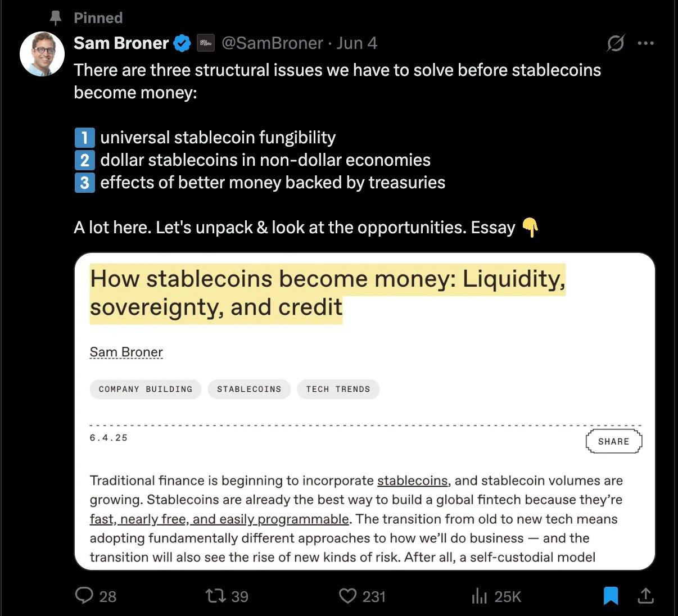
Task: Open the more options menu
Action: click(x=646, y=43)
